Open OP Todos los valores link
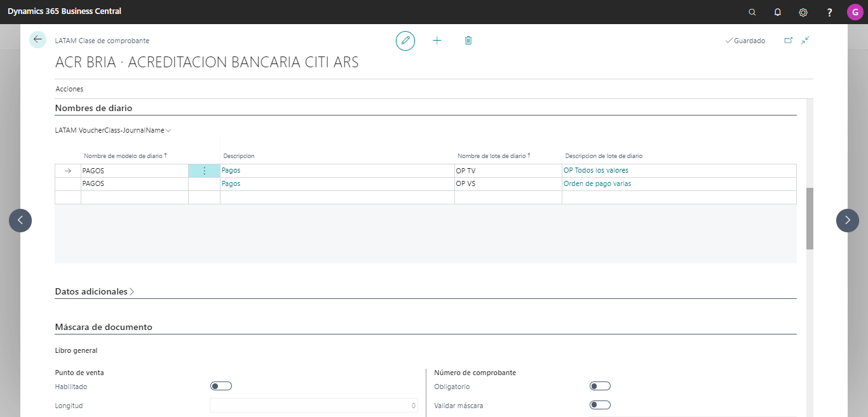The image size is (868, 417). point(596,170)
